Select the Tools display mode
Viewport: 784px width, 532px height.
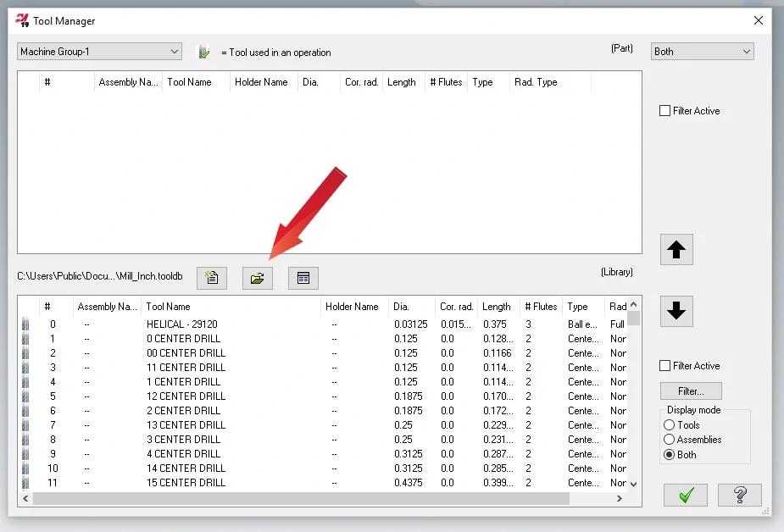pos(670,425)
